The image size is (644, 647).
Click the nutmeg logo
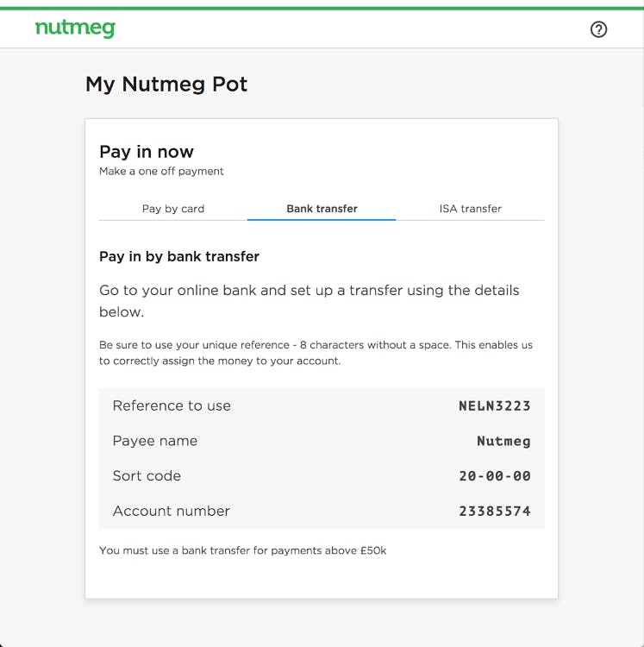pos(75,28)
